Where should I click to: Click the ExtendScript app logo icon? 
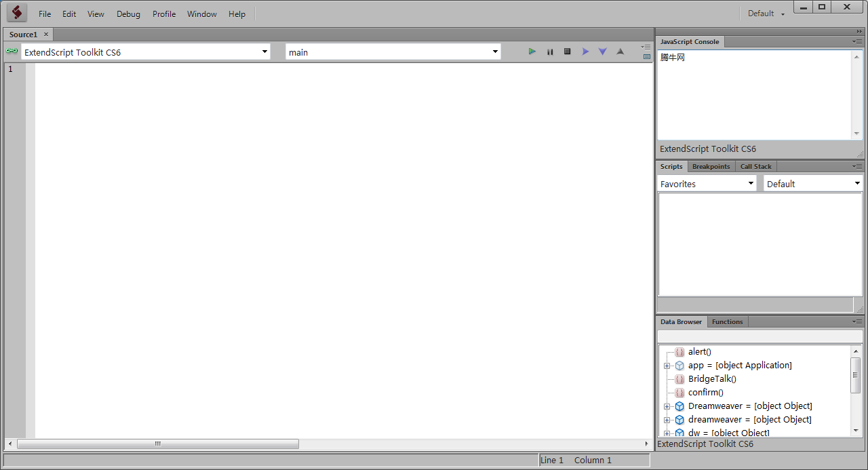(17, 12)
